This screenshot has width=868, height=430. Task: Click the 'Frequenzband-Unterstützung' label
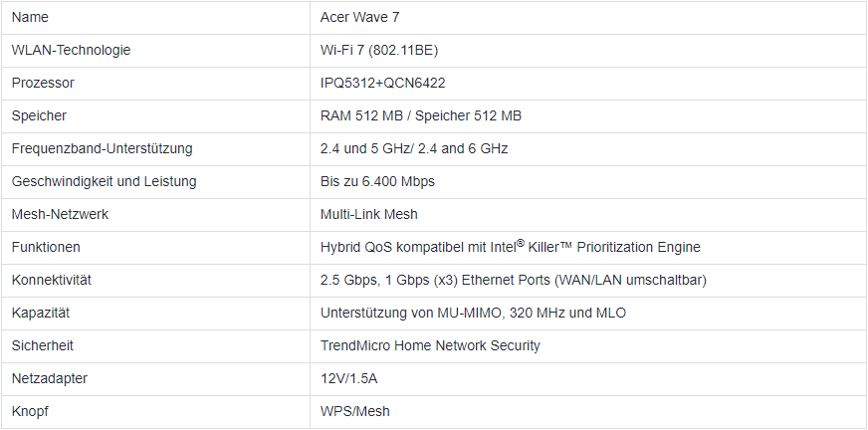point(102,149)
